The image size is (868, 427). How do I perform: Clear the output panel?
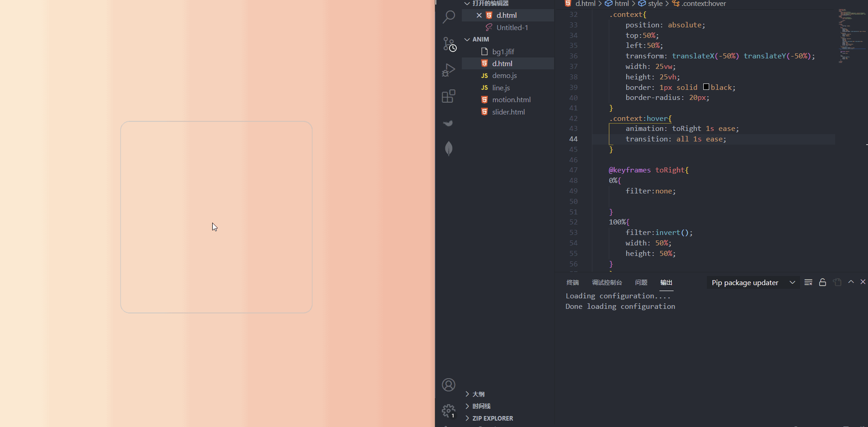coord(808,282)
